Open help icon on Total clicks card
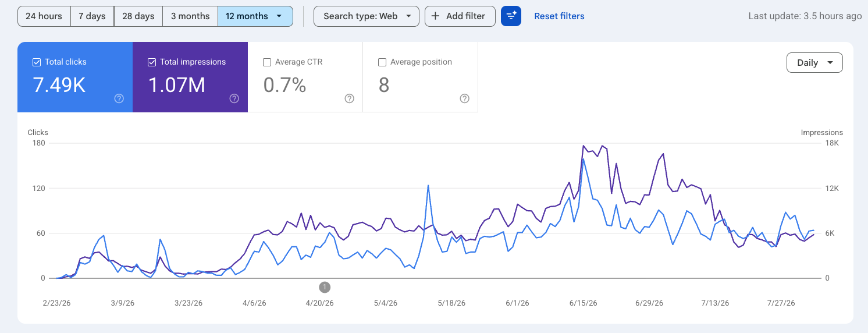868x333 pixels. 119,98
